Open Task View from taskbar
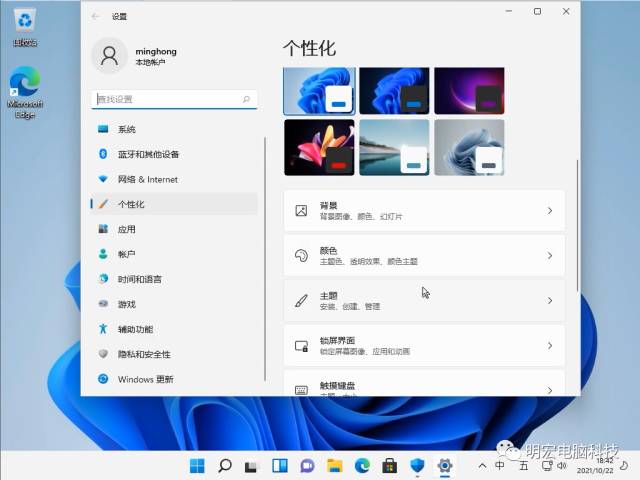This screenshot has height=480, width=640. coord(252,465)
